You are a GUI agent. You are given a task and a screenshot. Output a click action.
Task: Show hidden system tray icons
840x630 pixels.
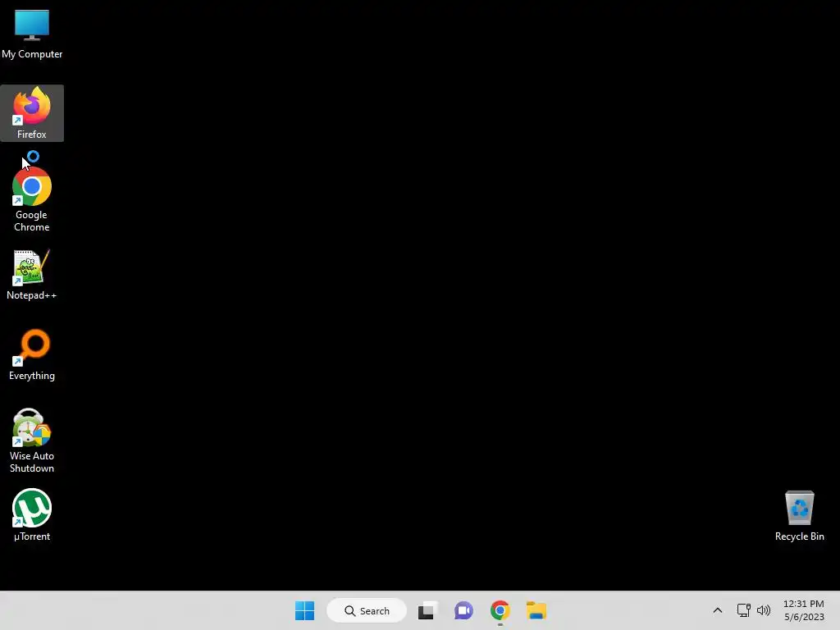718,610
